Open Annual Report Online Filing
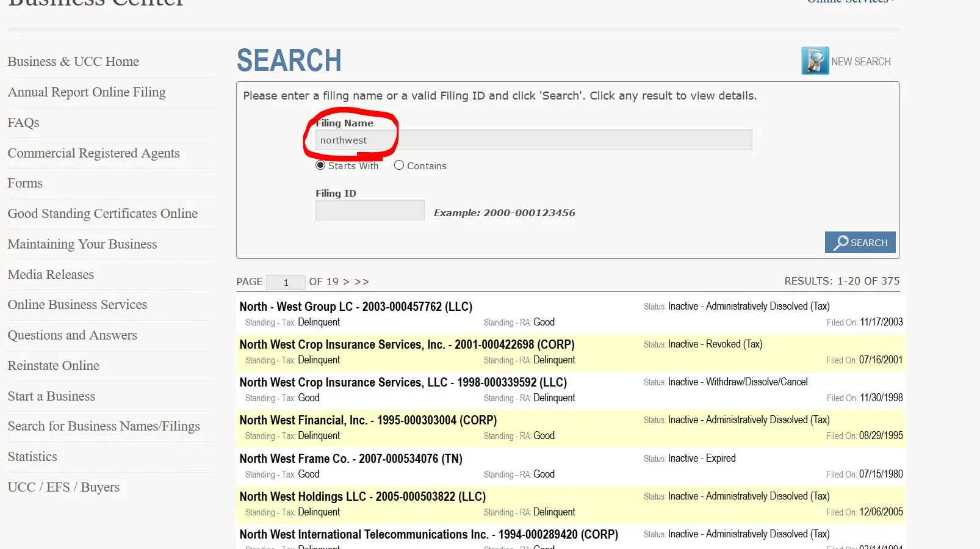Image resolution: width=980 pixels, height=549 pixels. [x=87, y=92]
